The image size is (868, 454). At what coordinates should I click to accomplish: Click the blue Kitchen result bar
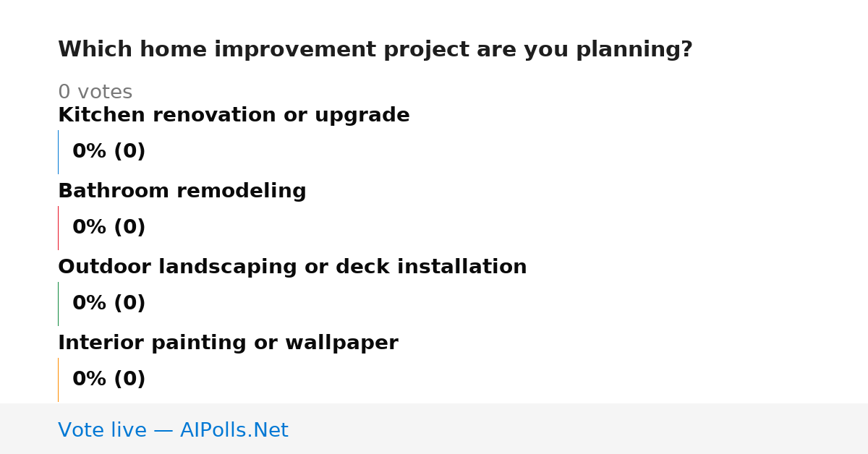[x=58, y=152]
